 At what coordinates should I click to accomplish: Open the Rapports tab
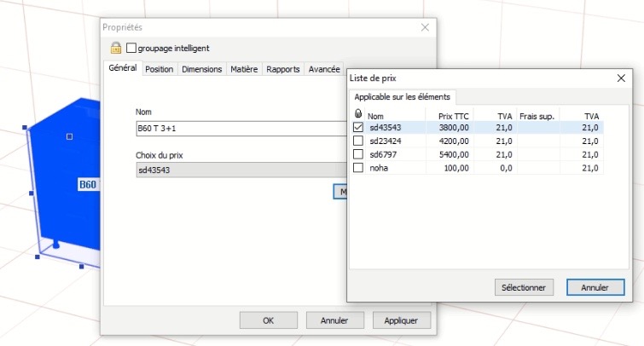click(x=283, y=69)
